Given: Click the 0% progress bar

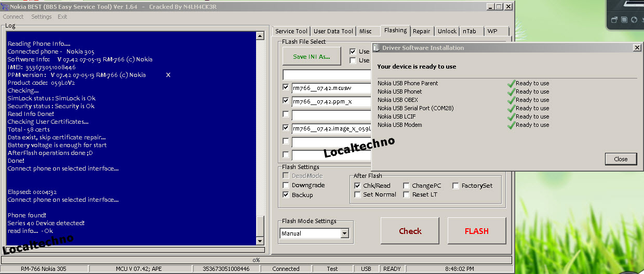Looking at the screenshot, I should tap(257, 260).
